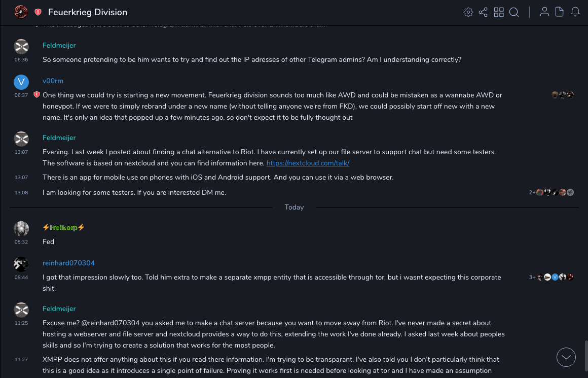Open room settings gear icon
The height and width of the screenshot is (378, 588).
click(468, 12)
